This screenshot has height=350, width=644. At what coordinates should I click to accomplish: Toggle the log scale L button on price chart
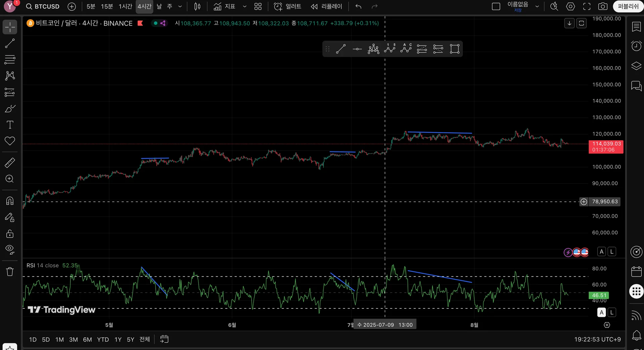tap(612, 252)
